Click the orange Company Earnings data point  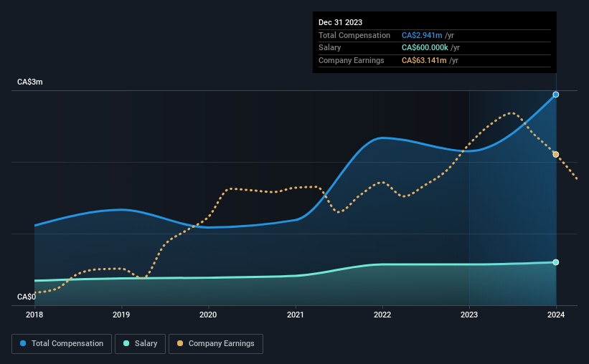(x=556, y=154)
